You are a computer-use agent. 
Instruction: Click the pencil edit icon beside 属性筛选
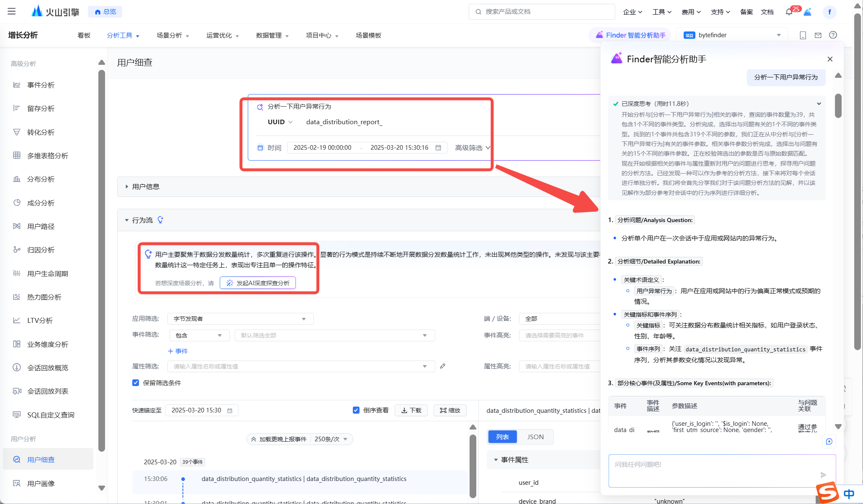coord(443,366)
